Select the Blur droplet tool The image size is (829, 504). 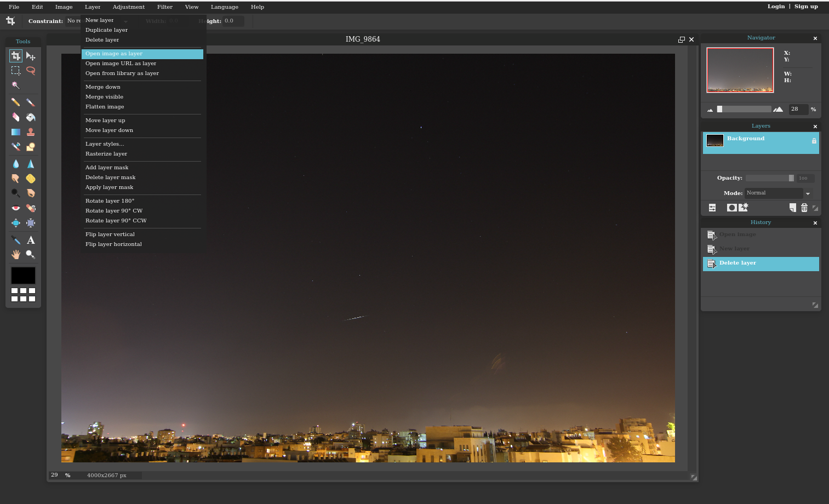coord(16,164)
